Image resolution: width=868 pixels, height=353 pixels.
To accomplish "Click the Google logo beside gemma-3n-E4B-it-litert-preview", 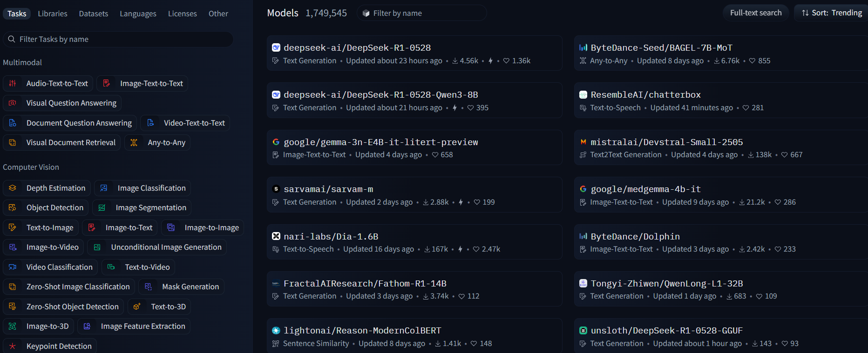I will pyautogui.click(x=276, y=142).
